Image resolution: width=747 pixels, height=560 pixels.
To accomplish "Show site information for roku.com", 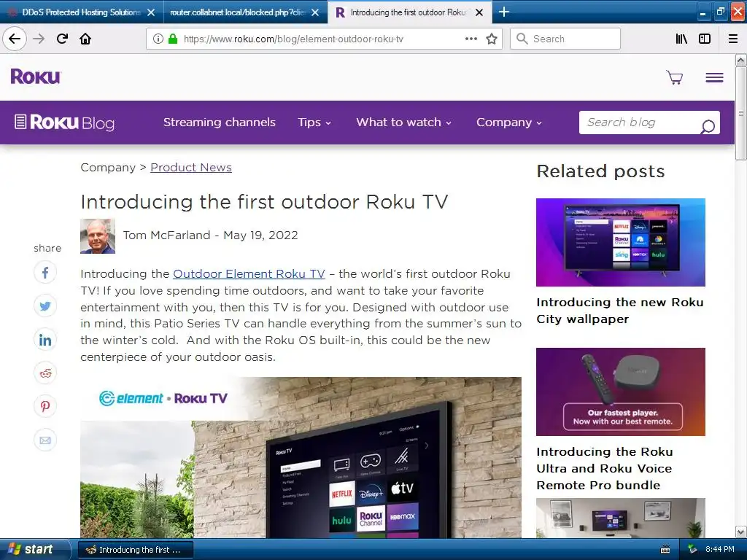I will [158, 39].
